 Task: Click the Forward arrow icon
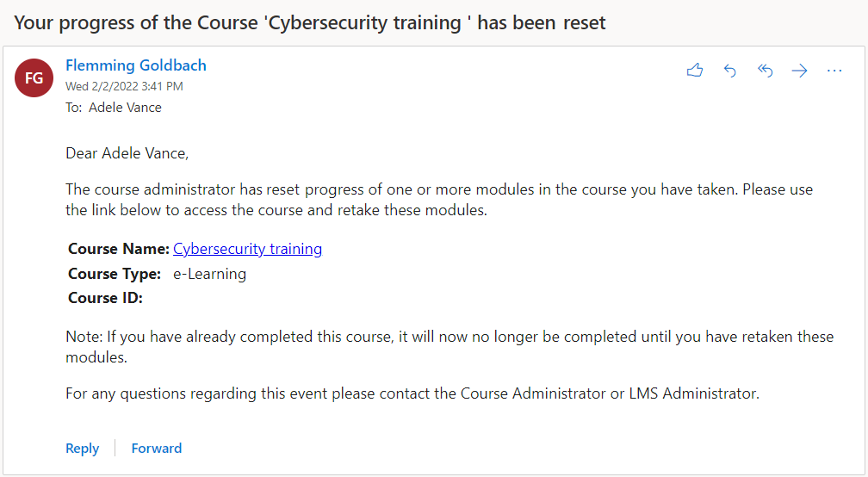(x=800, y=71)
